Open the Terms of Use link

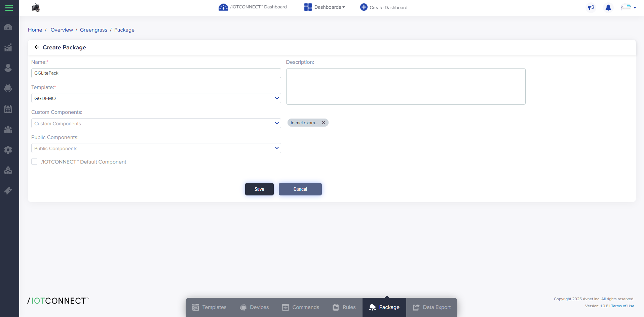623,306
